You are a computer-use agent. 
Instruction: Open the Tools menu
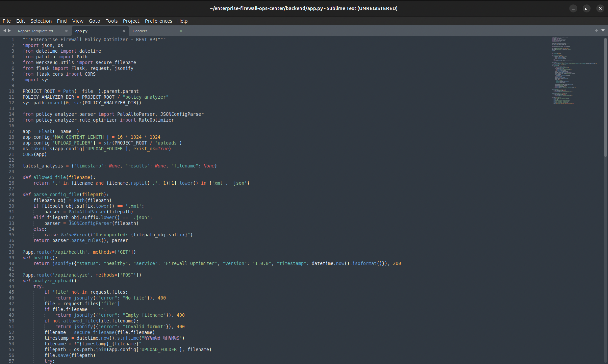pyautogui.click(x=112, y=21)
